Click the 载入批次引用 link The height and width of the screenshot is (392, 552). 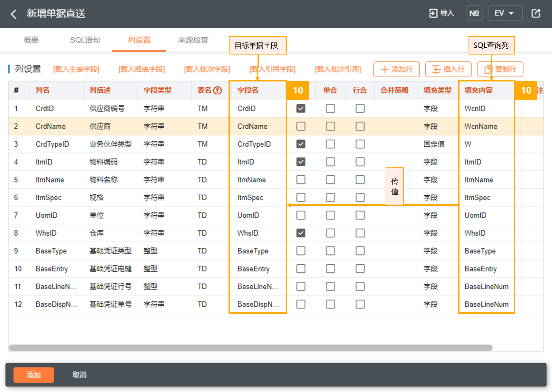338,69
